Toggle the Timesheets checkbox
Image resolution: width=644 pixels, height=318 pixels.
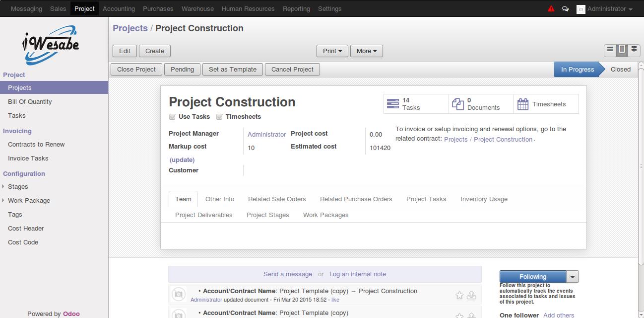pyautogui.click(x=219, y=117)
